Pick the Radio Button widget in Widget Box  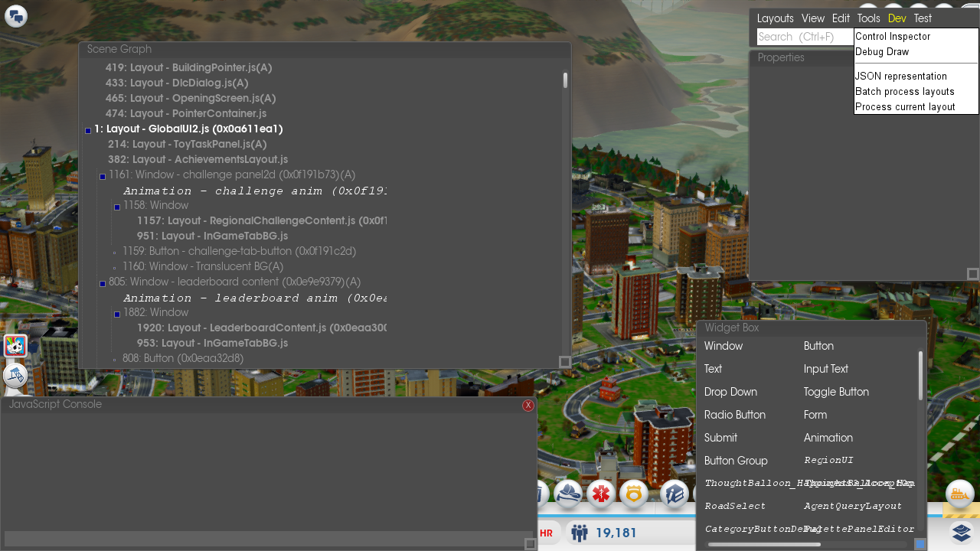click(x=735, y=415)
